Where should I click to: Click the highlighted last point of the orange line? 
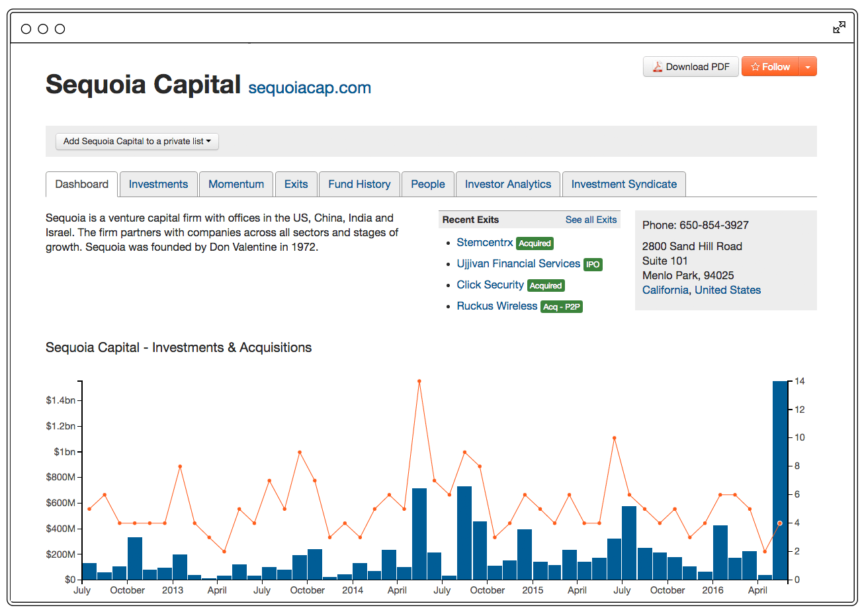[x=780, y=523]
